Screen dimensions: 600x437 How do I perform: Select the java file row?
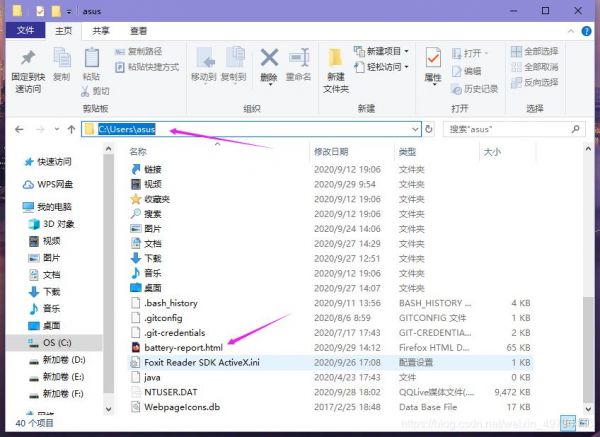[x=330, y=377]
